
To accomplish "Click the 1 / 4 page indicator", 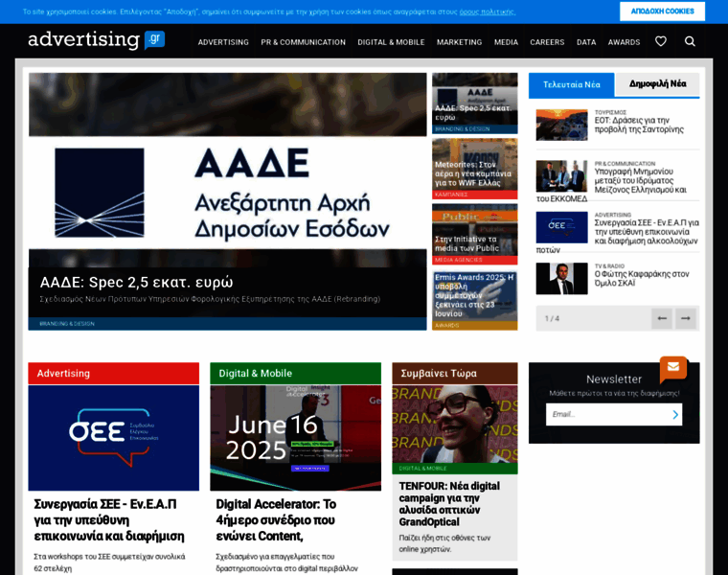I will tap(552, 318).
